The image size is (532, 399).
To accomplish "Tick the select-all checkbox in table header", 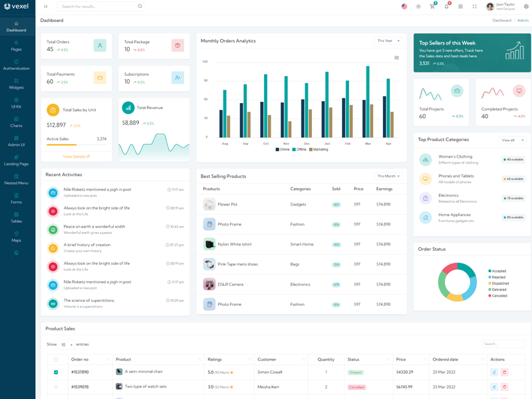I will 56,360.
